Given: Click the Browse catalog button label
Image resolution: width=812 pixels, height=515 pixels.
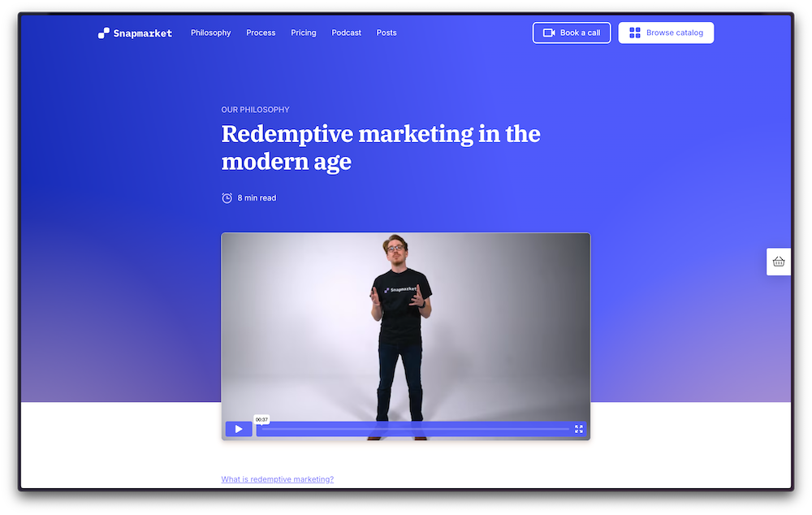Looking at the screenshot, I should coord(675,33).
